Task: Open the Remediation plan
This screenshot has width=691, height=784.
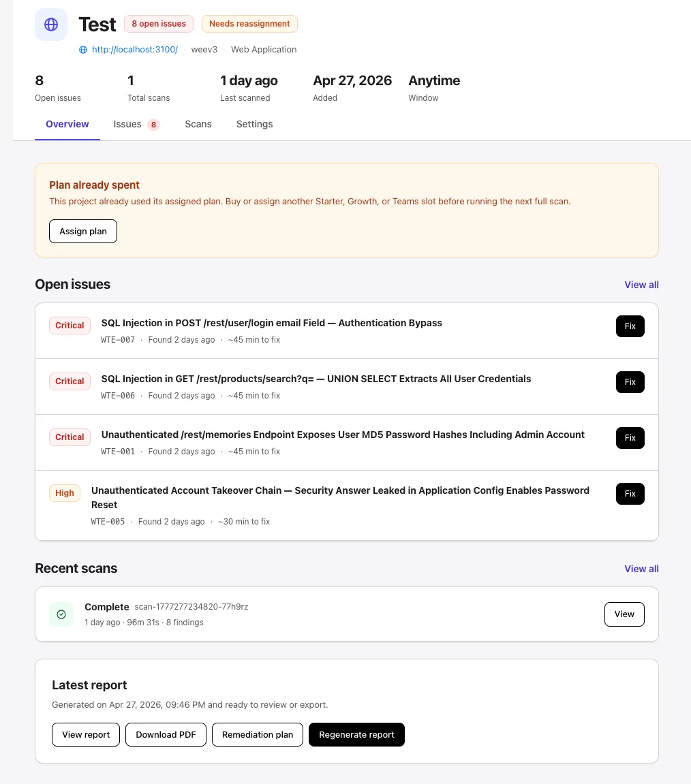Action: tap(257, 734)
